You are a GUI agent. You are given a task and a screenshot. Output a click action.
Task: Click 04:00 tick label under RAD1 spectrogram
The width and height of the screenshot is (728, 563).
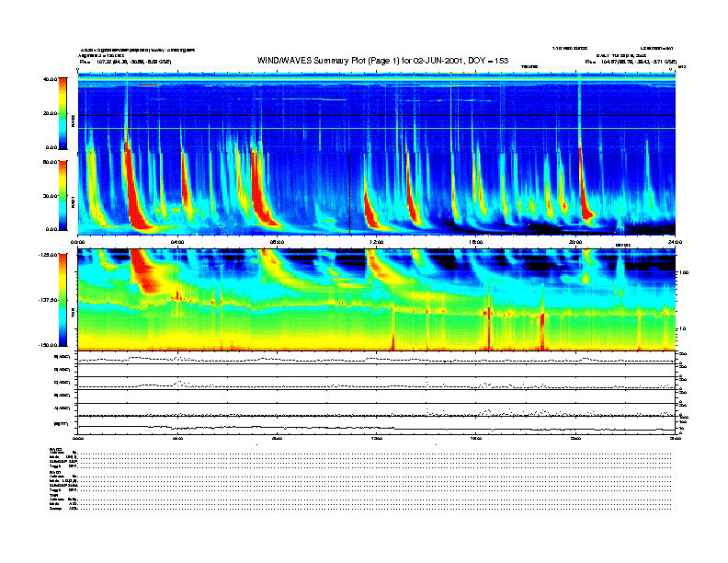click(x=177, y=242)
